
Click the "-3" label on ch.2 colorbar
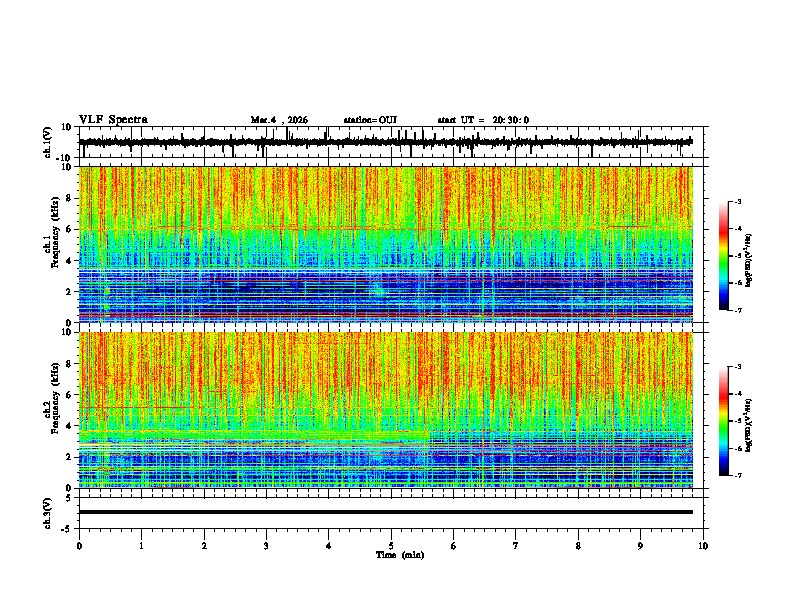pos(737,367)
